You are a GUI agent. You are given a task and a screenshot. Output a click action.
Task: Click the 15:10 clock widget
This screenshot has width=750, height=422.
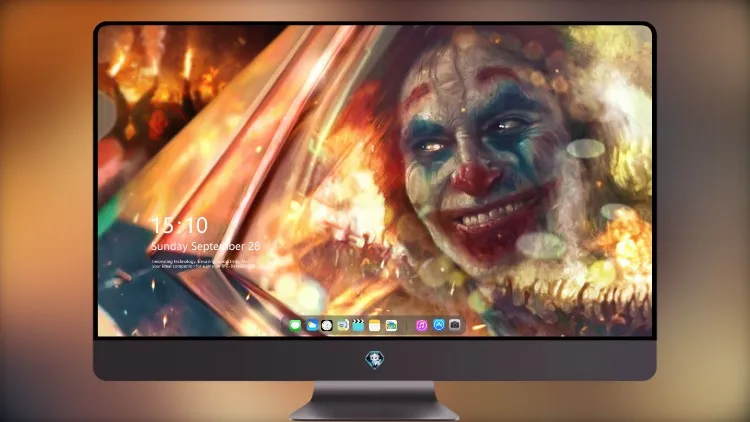click(180, 225)
